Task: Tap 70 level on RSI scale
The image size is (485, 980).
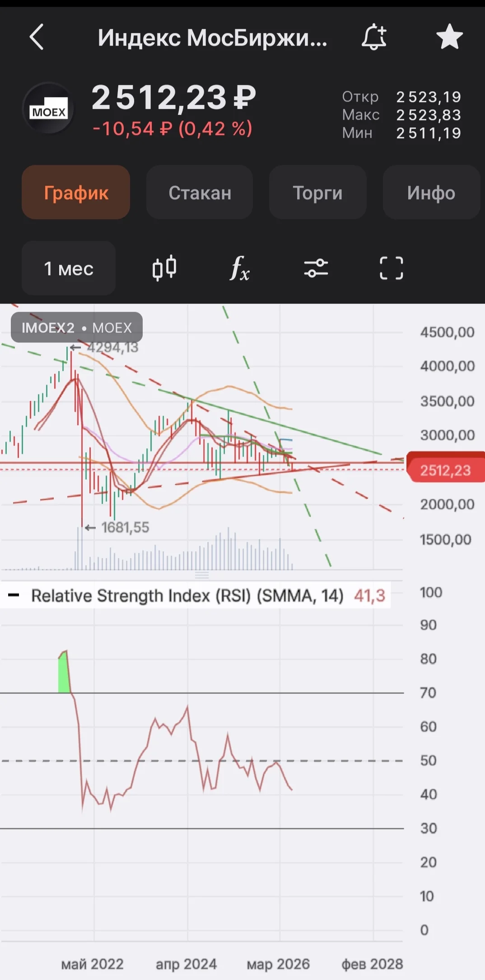Action: pyautogui.click(x=428, y=692)
